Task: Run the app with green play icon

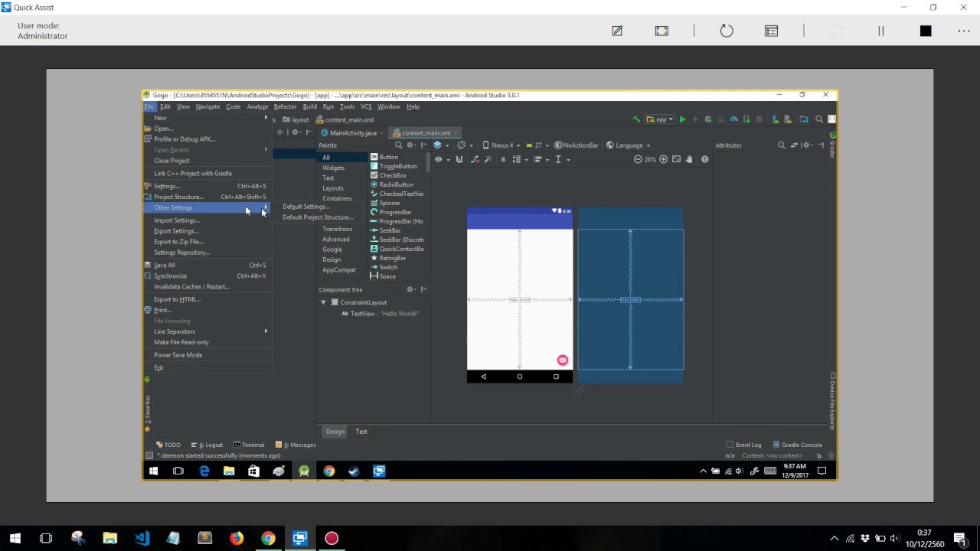Action: (x=682, y=119)
